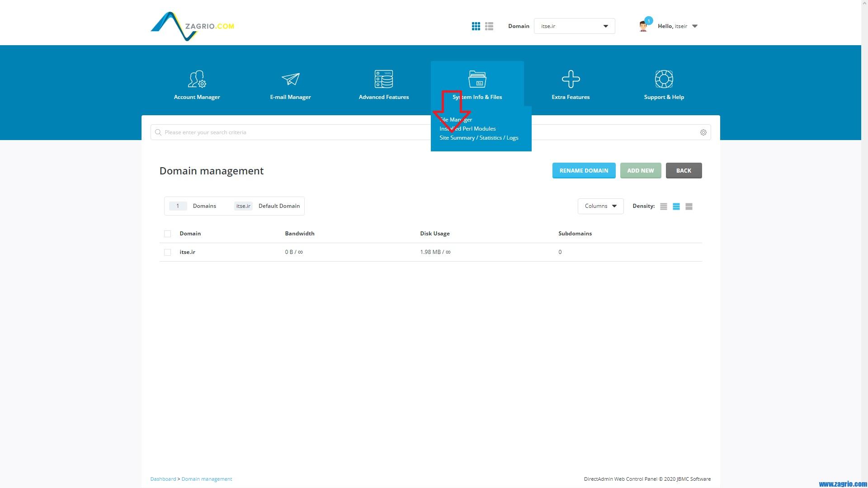
Task: Select Site Summary / Statistics / Logs entry
Action: [x=479, y=138]
